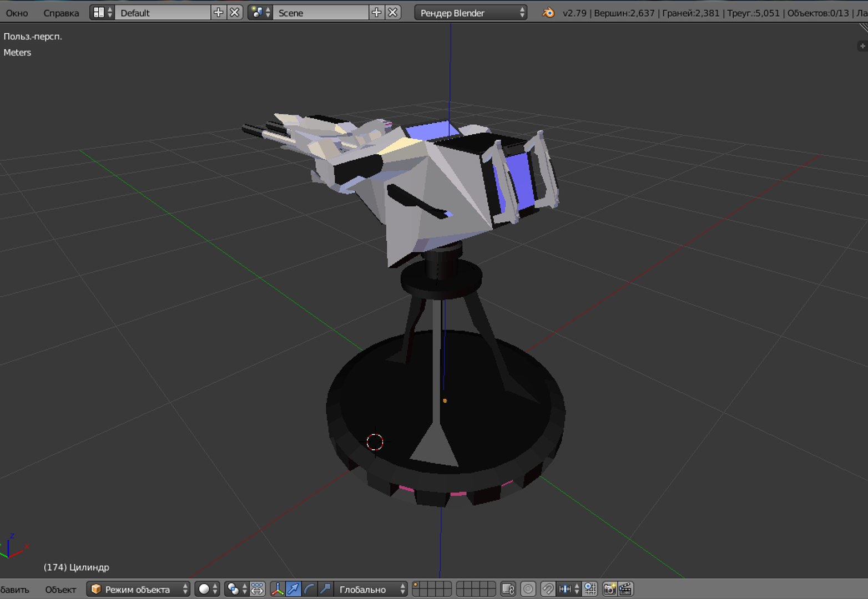Click the (174) Цилиндр object label
This screenshot has width=868, height=599.
click(77, 567)
